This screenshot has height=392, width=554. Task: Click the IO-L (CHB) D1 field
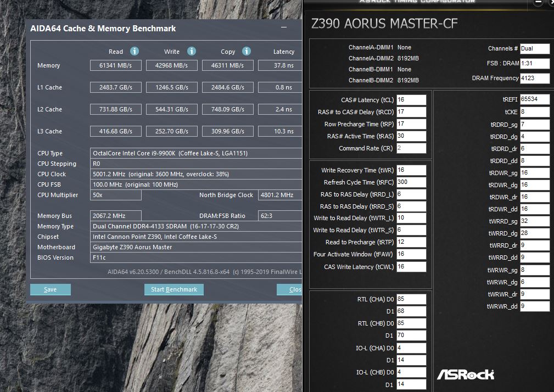point(411,384)
